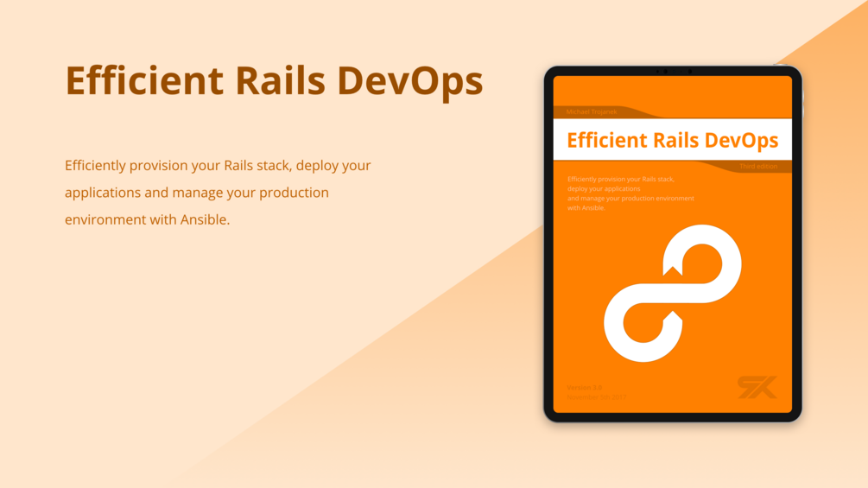Click the cover subtitle text mentioning Ansible

pyautogui.click(x=630, y=193)
